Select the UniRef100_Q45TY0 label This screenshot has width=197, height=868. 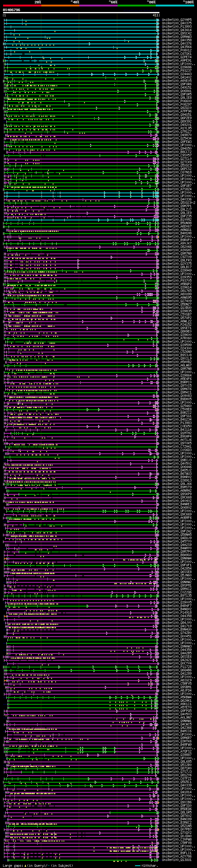pyautogui.click(x=176, y=542)
